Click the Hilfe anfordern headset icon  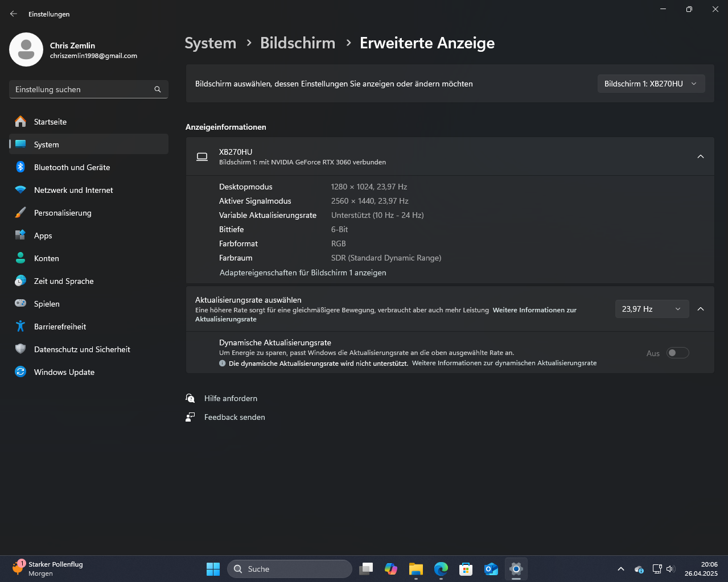(x=190, y=398)
